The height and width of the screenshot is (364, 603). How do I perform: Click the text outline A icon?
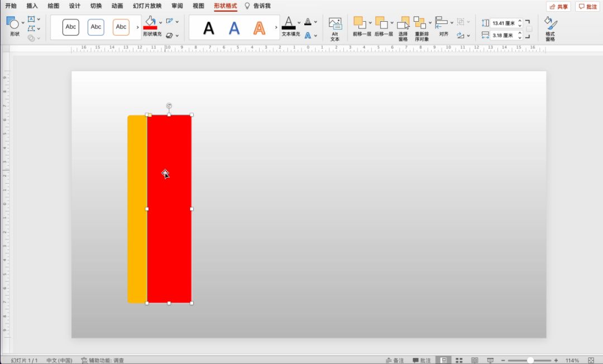click(x=308, y=22)
